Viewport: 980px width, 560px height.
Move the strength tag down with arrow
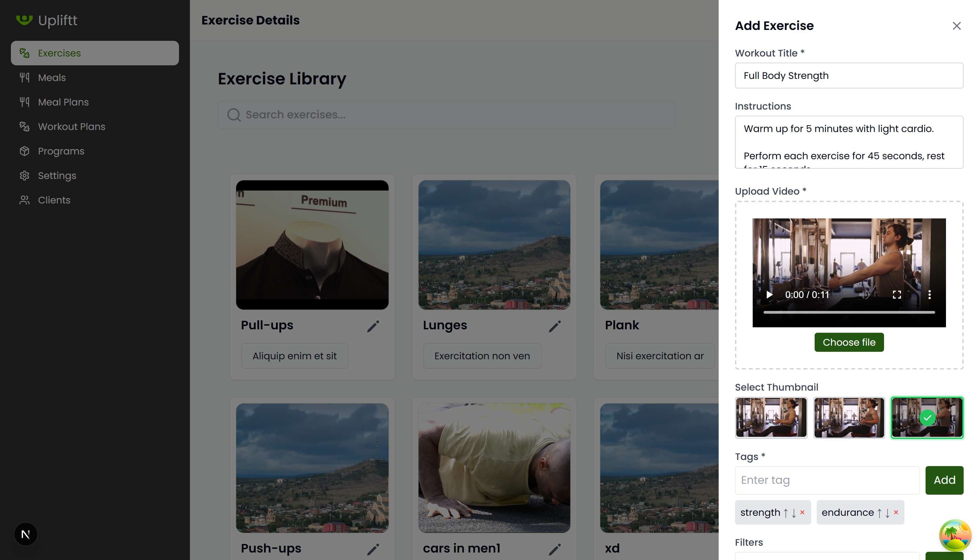(794, 513)
